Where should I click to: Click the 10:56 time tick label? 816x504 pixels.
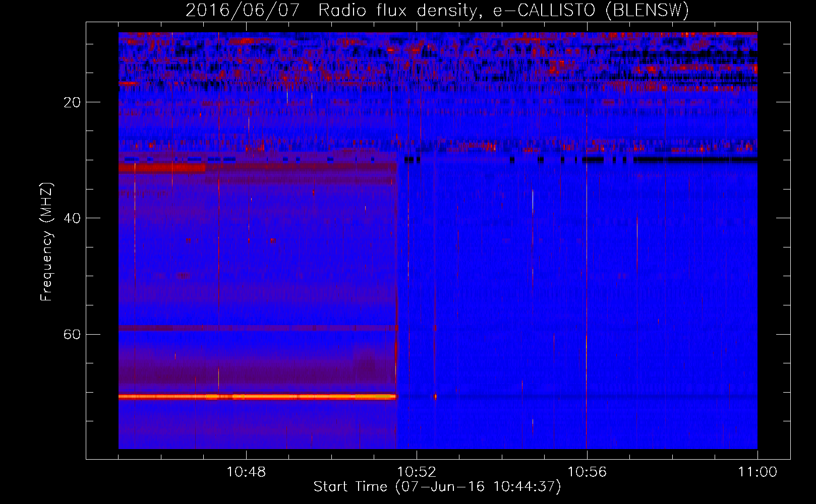point(587,472)
